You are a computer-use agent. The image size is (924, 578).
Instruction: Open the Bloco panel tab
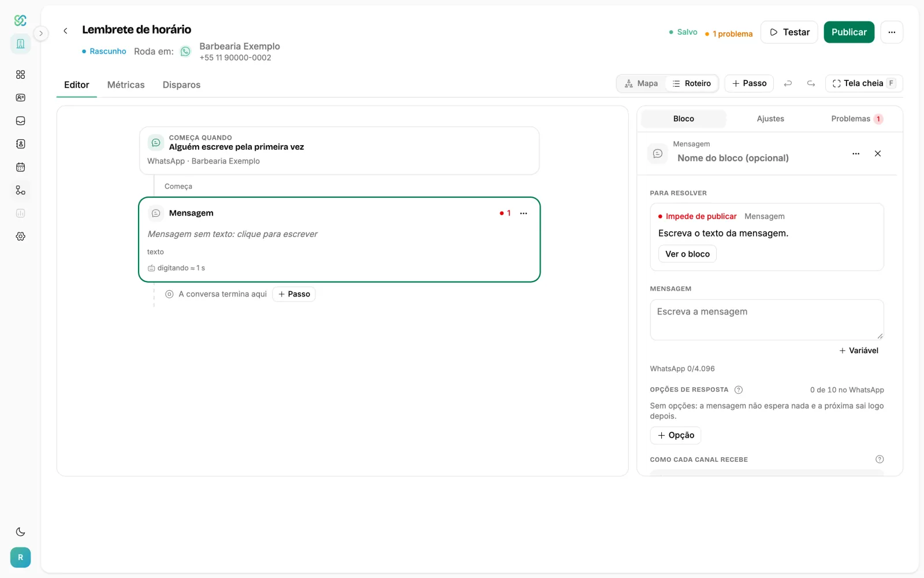pyautogui.click(x=684, y=118)
